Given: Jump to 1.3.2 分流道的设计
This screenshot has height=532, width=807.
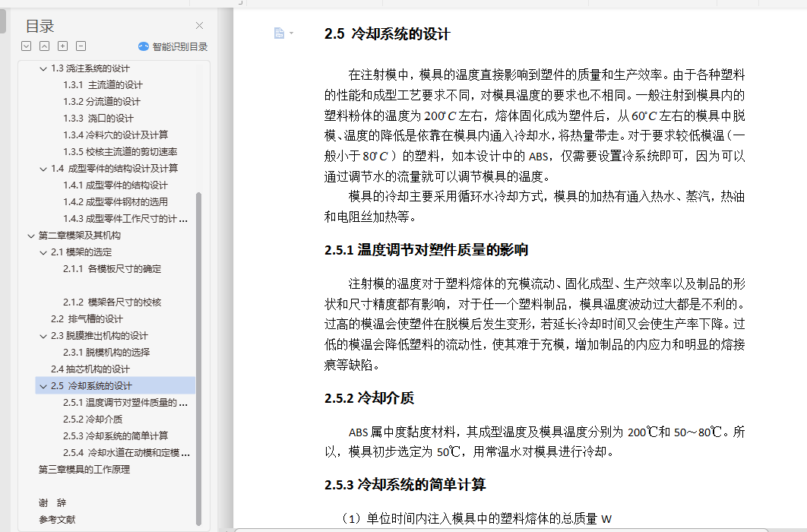Looking at the screenshot, I should 102,101.
